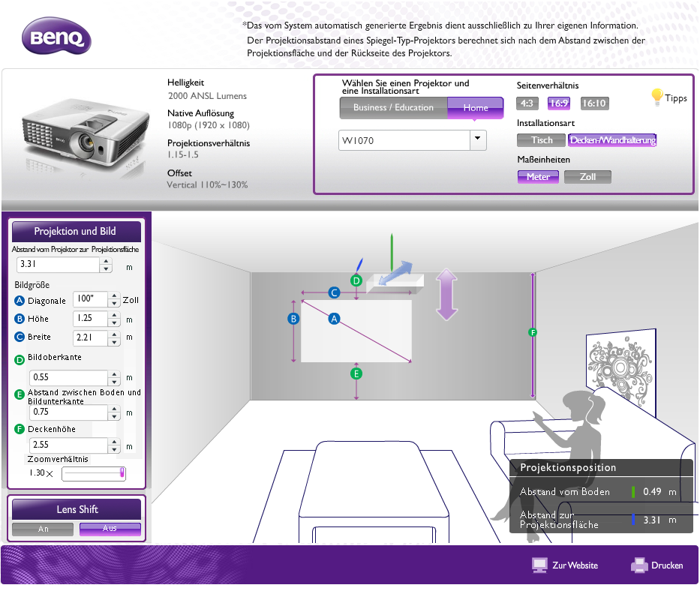The width and height of the screenshot is (700, 594).
Task: Click the purple vertical shift arrow
Action: click(x=446, y=295)
